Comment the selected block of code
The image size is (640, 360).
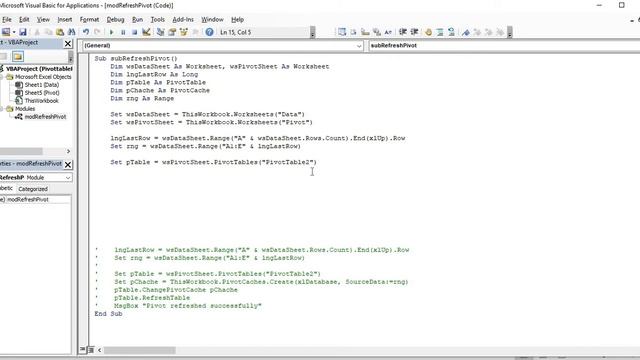click(440, 32)
